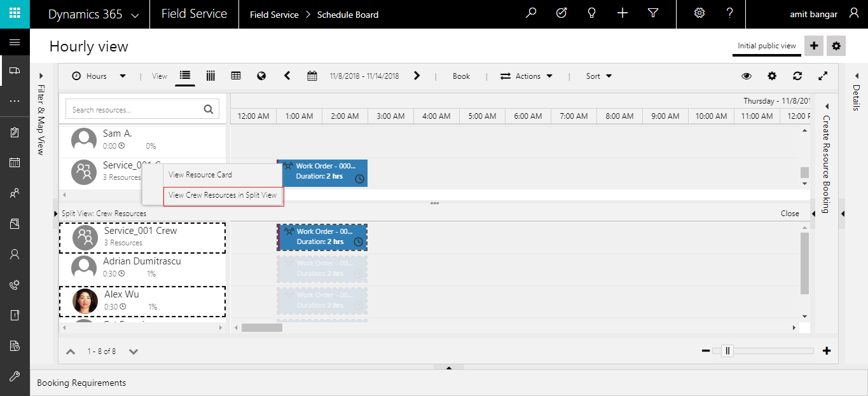868x396 pixels.
Task: Open advanced find funnel icon
Action: [653, 13]
